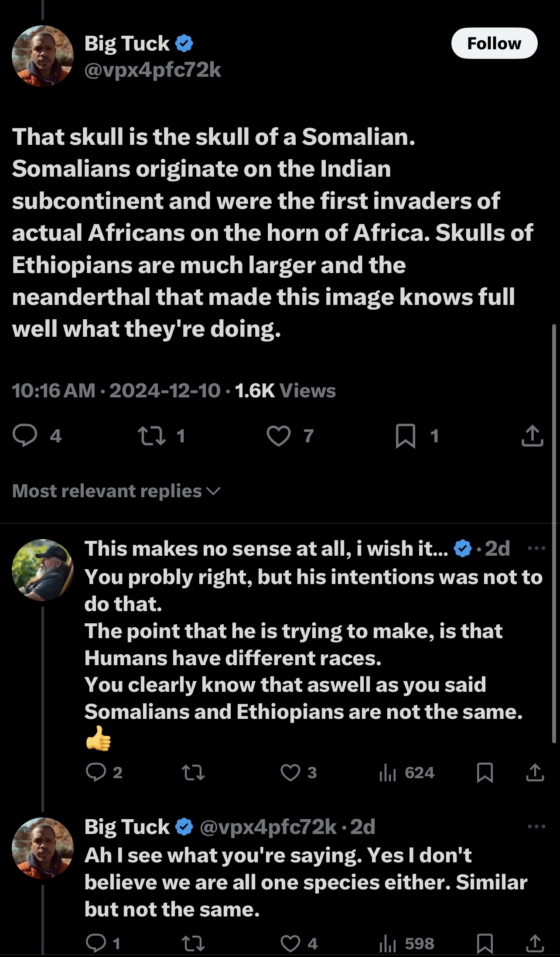Open Big Tuck's profile picture at top
Viewport: 560px width, 957px height.
tap(43, 56)
